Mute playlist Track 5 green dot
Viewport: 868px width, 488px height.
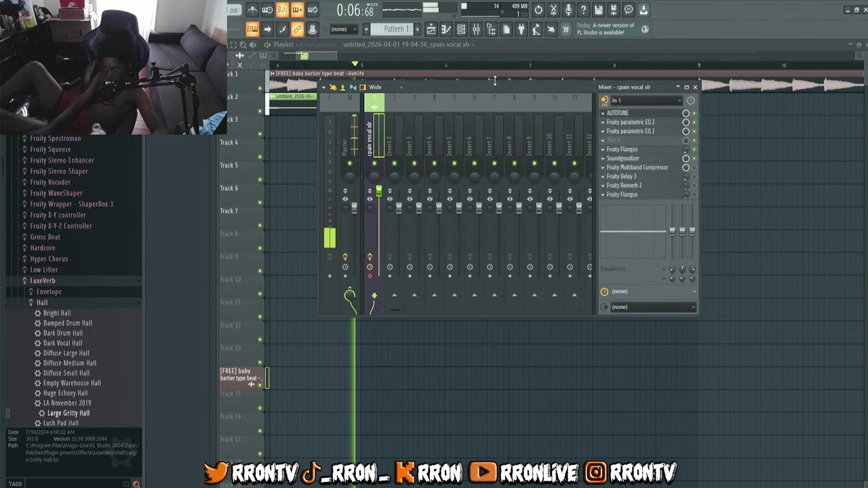coord(260,180)
